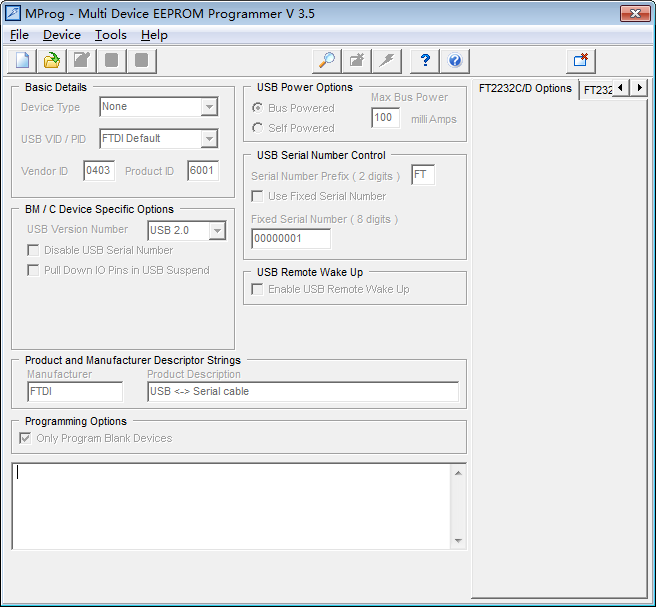Click the erase device toolbar icon
This screenshot has width=656, height=607.
click(x=356, y=61)
